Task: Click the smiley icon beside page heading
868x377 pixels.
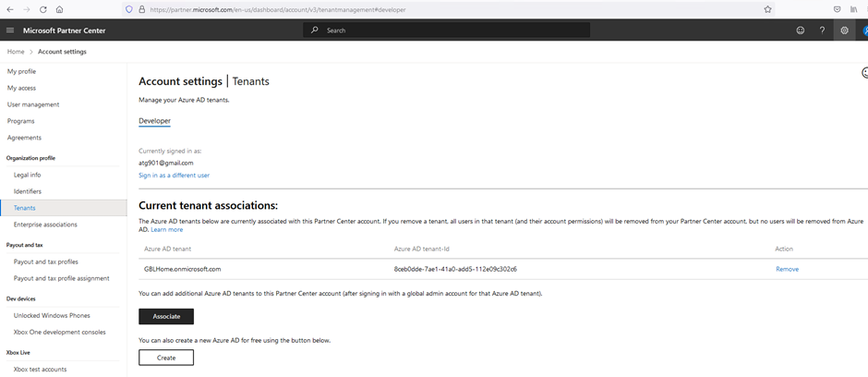Action: [x=864, y=72]
